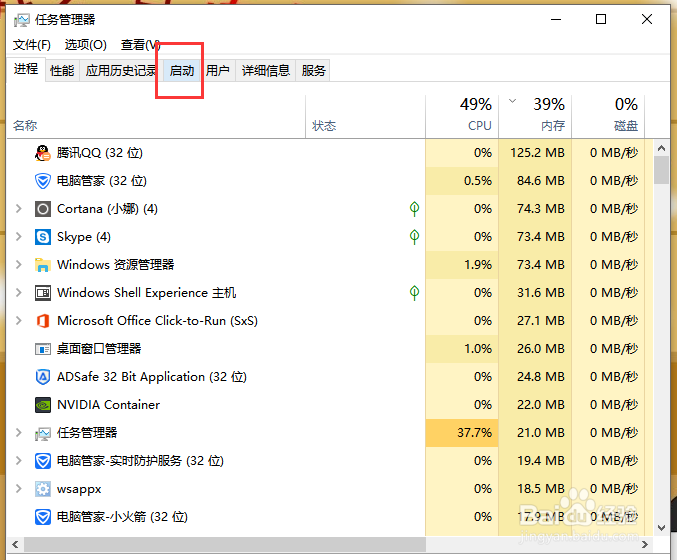Image resolution: width=677 pixels, height=560 pixels.
Task: Expand the Skype (4) process group
Action: 18,237
